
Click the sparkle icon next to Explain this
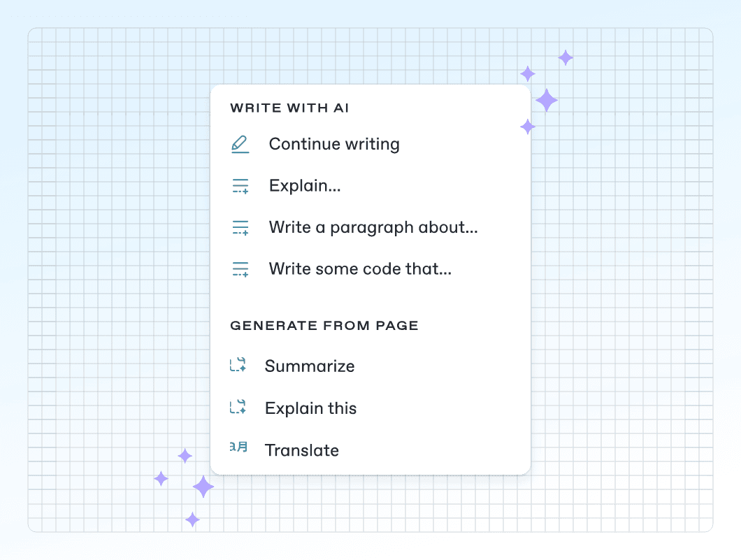[x=238, y=408]
